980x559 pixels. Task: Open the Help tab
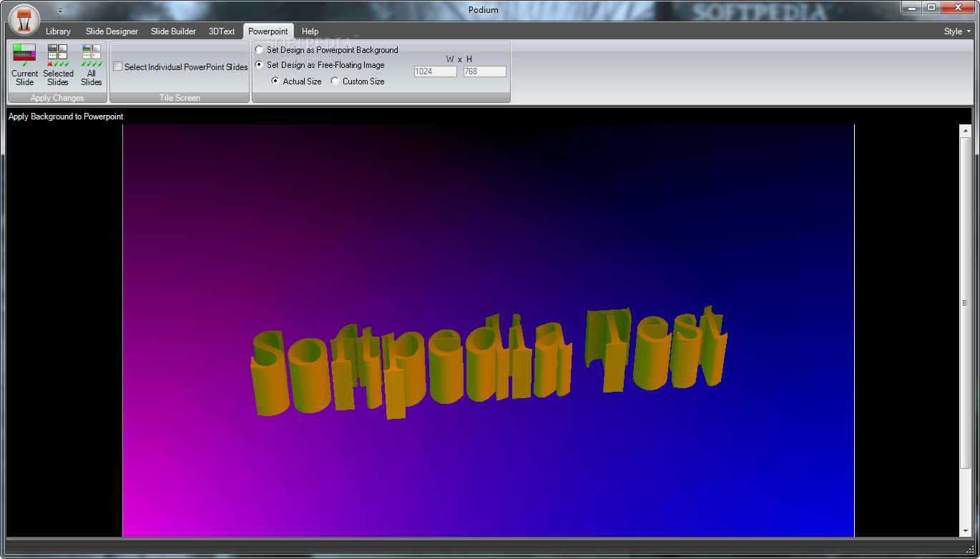[x=310, y=31]
